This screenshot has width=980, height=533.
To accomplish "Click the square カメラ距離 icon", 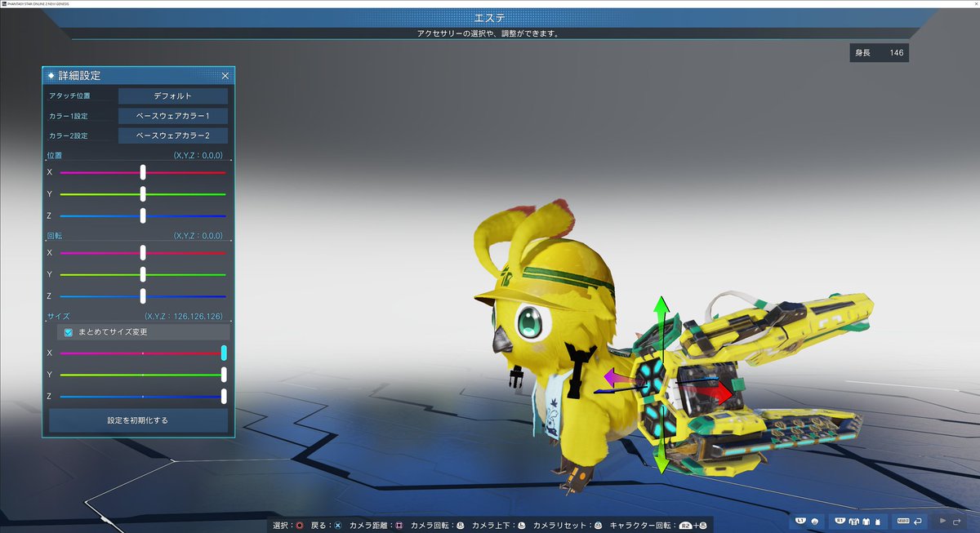I will (x=399, y=526).
